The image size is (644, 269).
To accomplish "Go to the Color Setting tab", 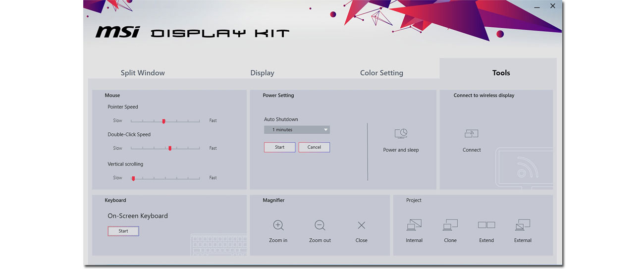I will [x=381, y=73].
